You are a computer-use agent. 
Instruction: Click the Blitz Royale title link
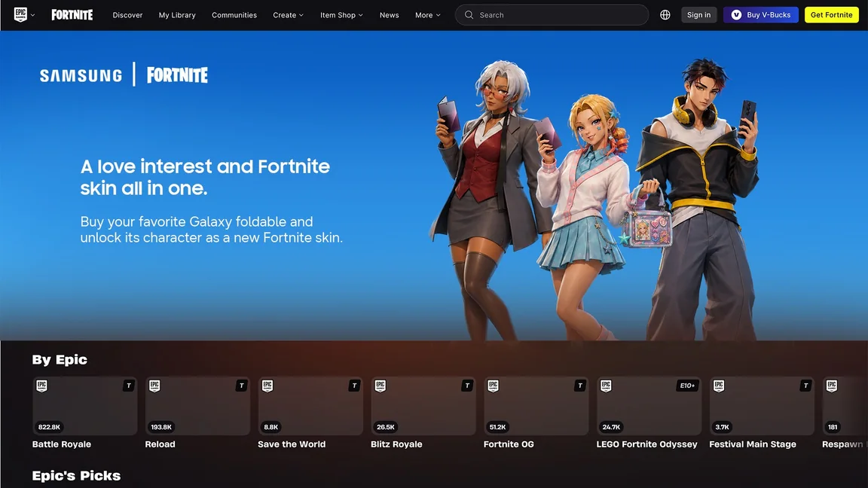396,444
